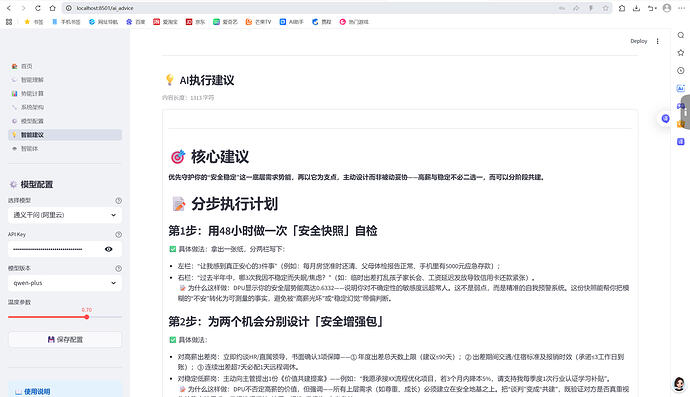Screen dimensions: 690x397
Task: Open the 芒果TV bookmark
Action: [x=258, y=22]
